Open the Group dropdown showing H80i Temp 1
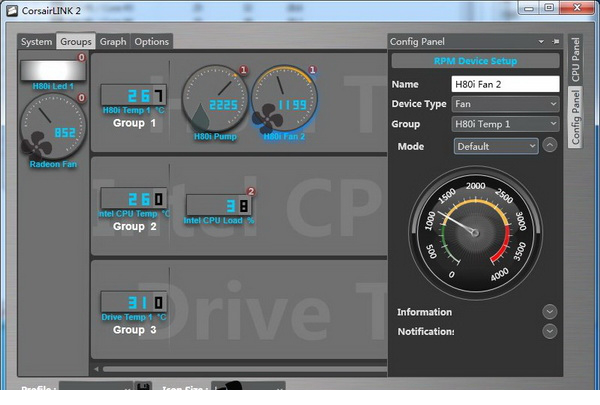This screenshot has height=405, width=600. pyautogui.click(x=505, y=124)
